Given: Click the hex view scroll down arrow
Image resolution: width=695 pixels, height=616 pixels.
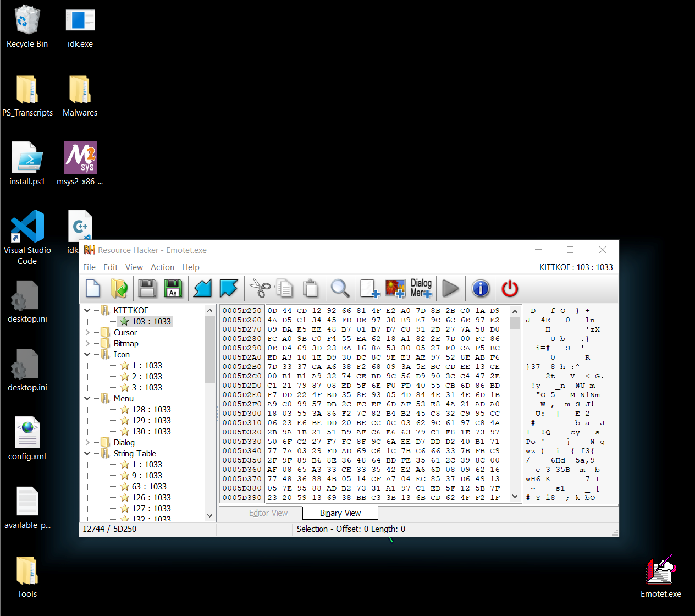Looking at the screenshot, I should click(515, 496).
